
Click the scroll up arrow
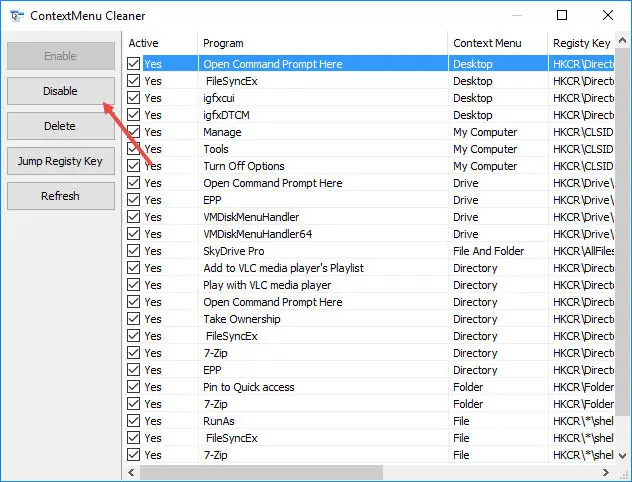622,41
